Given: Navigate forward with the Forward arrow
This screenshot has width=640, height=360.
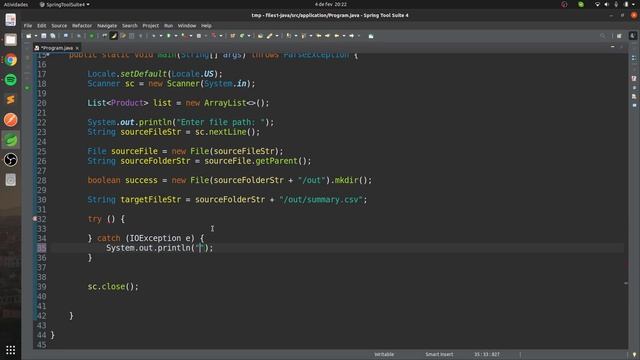Looking at the screenshot, I should point(352,36).
